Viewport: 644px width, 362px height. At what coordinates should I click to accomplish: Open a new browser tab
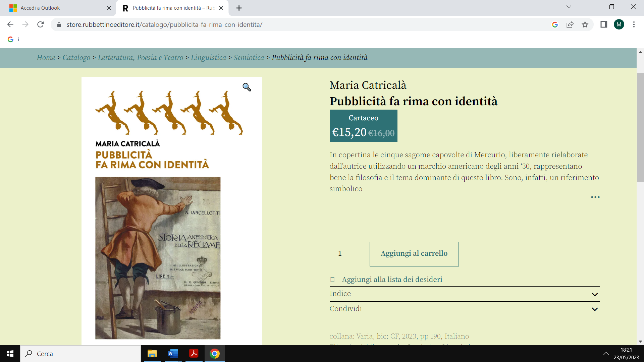point(239,8)
